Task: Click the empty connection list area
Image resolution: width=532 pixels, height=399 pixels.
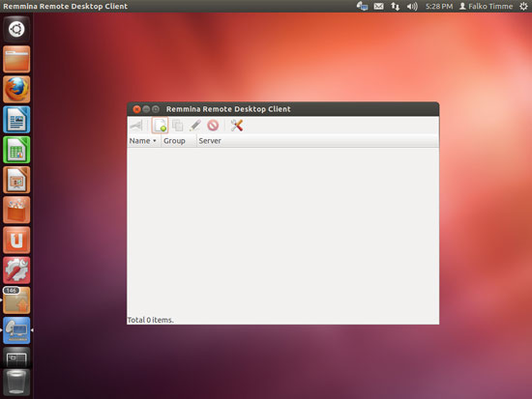Action: coord(283,231)
